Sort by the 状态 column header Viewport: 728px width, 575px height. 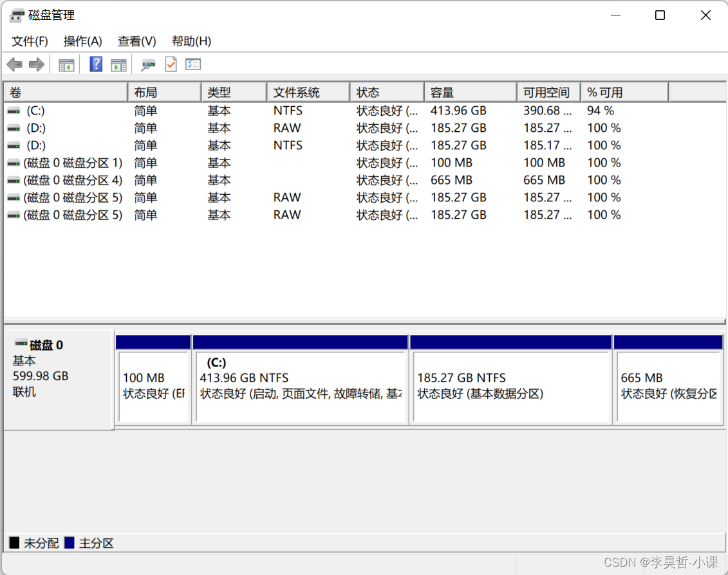point(387,93)
